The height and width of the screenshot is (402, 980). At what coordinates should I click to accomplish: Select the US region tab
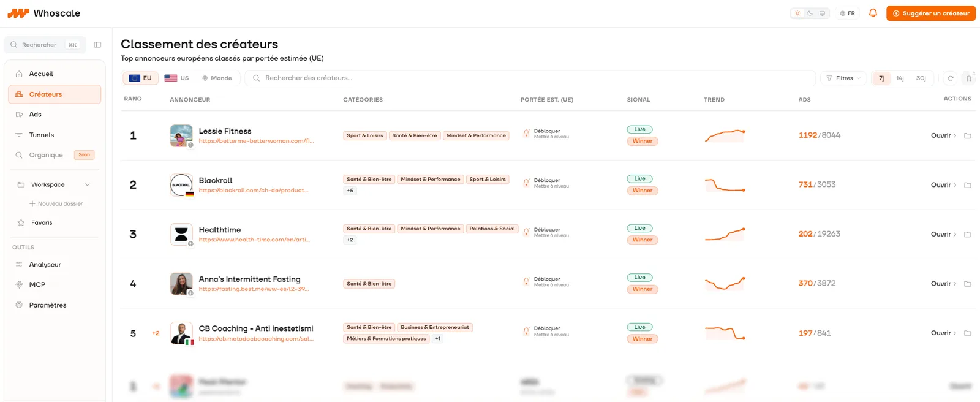click(x=177, y=78)
